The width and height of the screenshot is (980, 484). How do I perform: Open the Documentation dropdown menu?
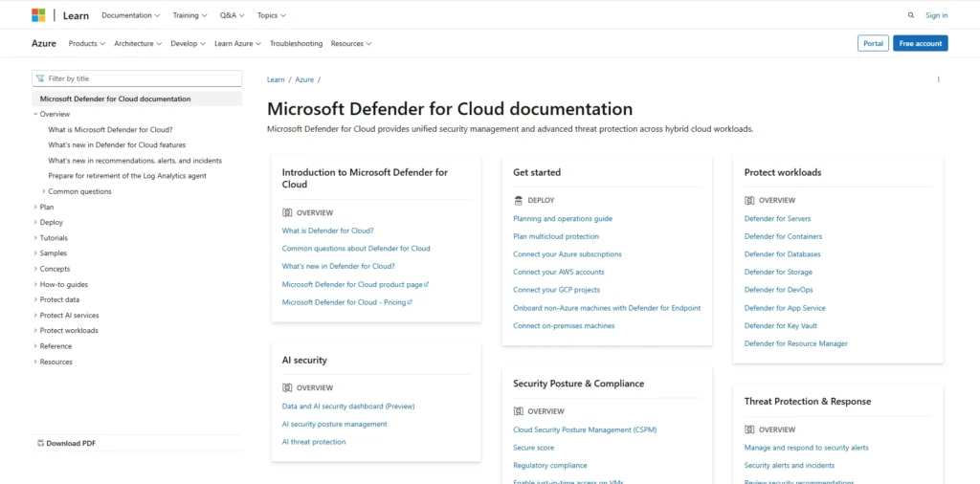[x=130, y=15]
